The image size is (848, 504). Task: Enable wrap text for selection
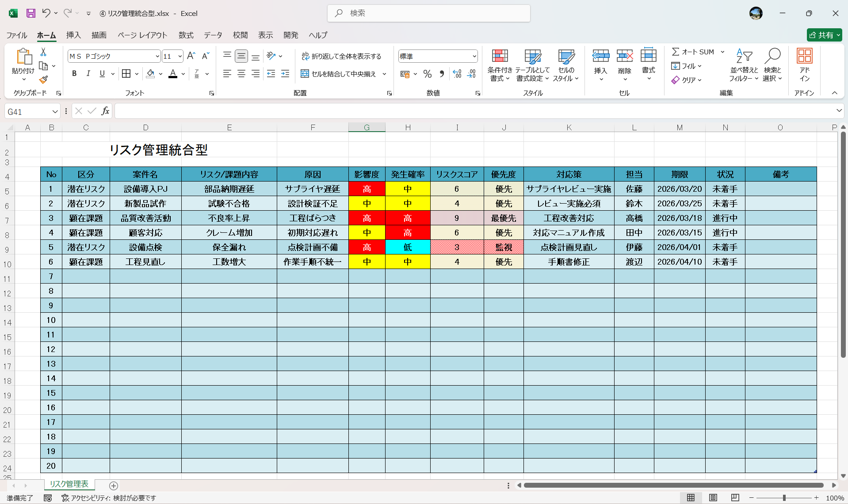(x=342, y=56)
